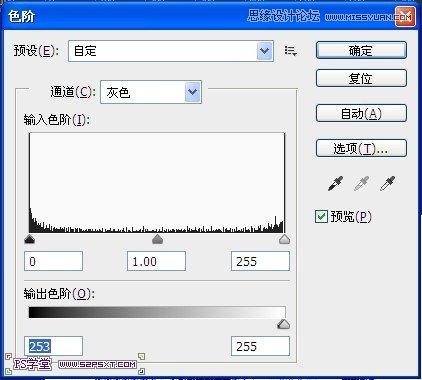This screenshot has height=380, width=422.
Task: Close the 色阶 Levels dialog
Action: pyautogui.click(x=405, y=16)
